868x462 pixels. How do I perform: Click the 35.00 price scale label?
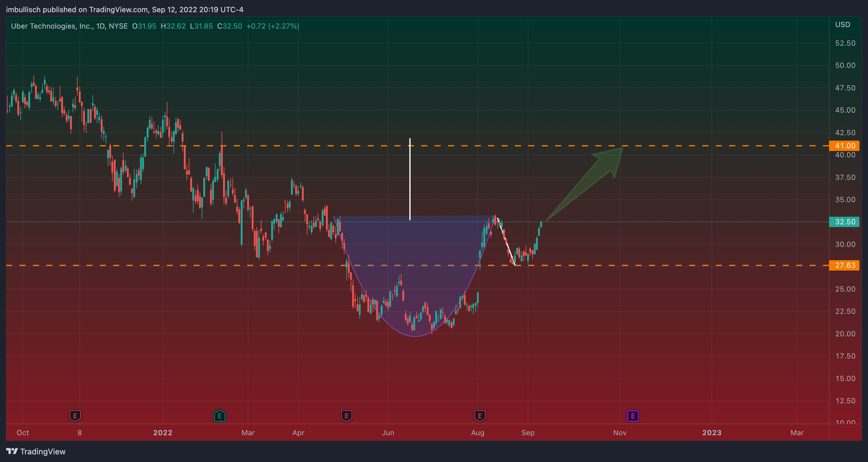[845, 199]
